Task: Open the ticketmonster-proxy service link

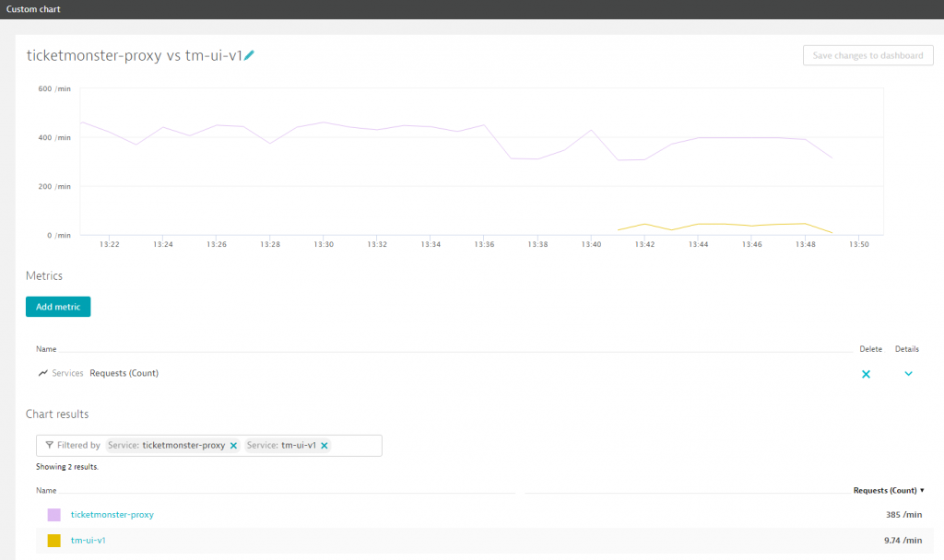Action: click(x=112, y=514)
